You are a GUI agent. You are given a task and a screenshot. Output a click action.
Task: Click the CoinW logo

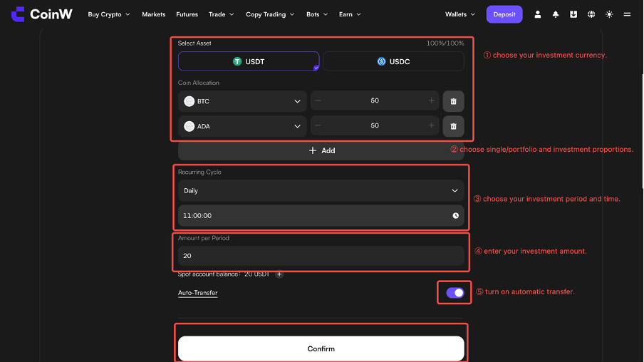[41, 14]
